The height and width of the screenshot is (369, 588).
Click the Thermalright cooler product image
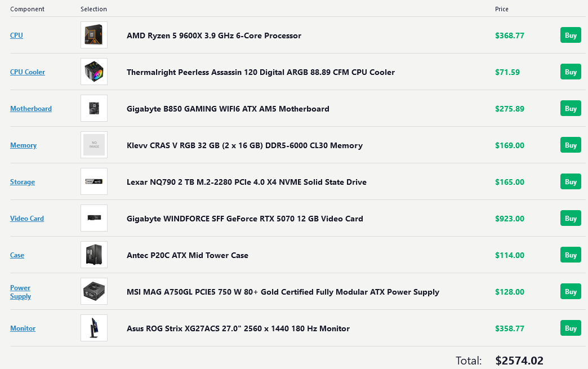click(93, 72)
